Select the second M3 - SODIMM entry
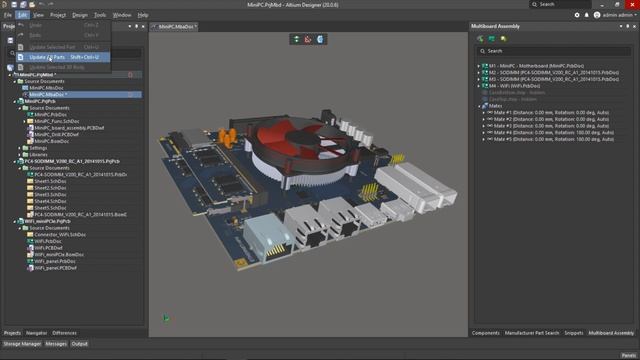 [554, 79]
